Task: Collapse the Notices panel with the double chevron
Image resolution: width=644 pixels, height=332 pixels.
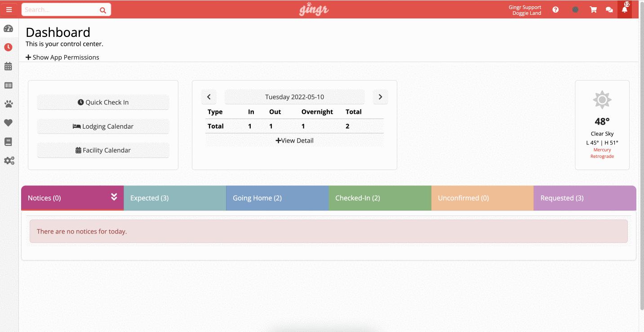Action: tap(114, 197)
